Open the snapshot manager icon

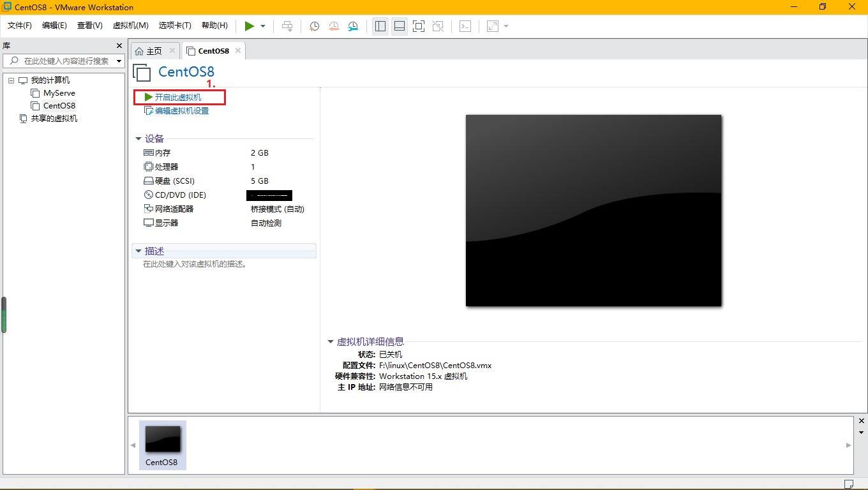tap(353, 26)
